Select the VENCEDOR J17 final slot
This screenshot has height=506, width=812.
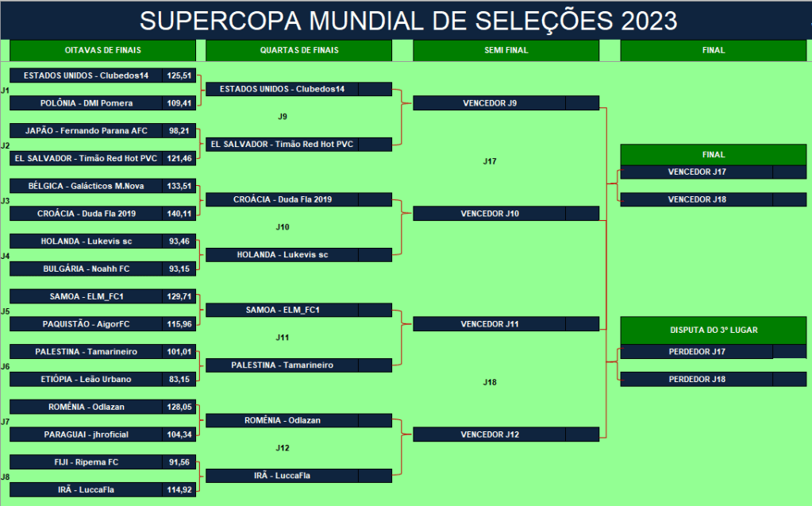click(697, 172)
